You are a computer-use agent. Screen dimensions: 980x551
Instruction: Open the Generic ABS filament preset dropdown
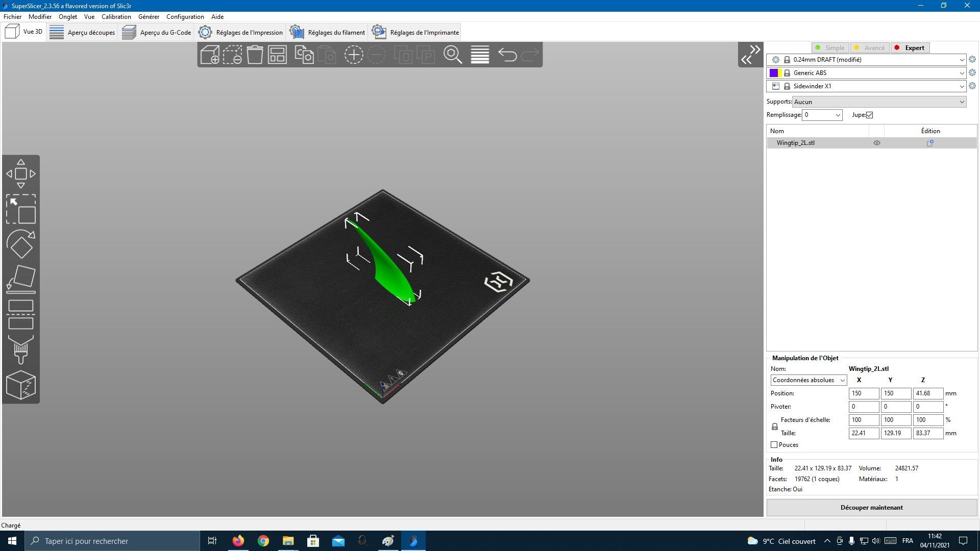(x=875, y=73)
